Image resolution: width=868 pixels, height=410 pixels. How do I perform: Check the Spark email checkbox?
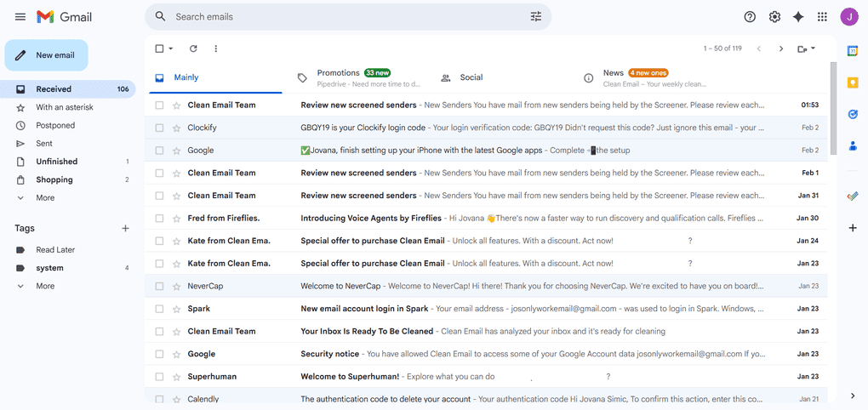(159, 310)
